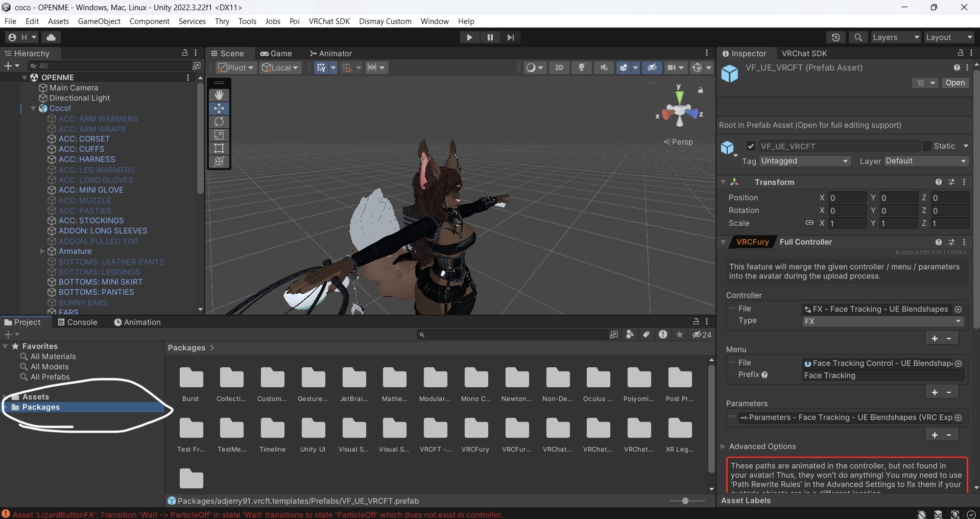Open the Console error filter icon in Project toolbar
The width and height of the screenshot is (980, 519).
click(x=663, y=335)
